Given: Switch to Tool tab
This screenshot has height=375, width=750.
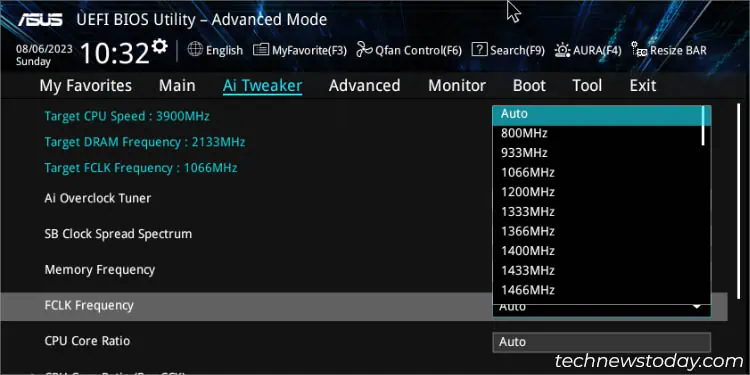Looking at the screenshot, I should tap(587, 86).
